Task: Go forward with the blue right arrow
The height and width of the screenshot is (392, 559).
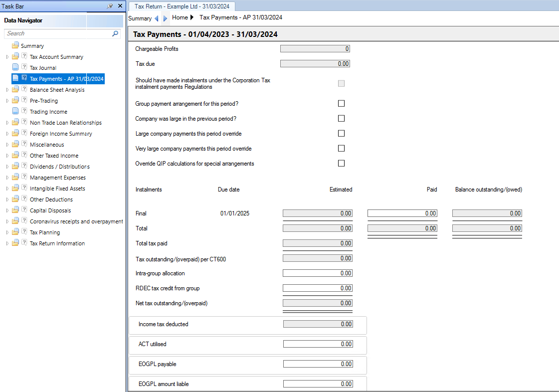Action: (x=165, y=18)
